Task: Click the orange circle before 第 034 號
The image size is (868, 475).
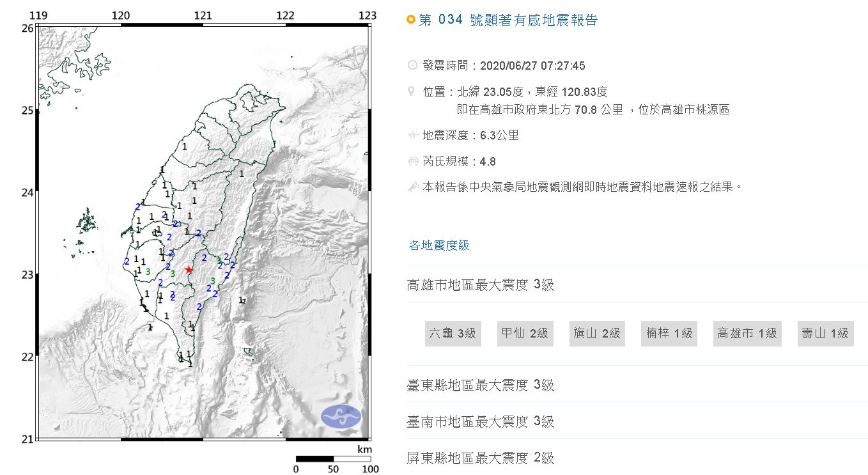Action: 411,20
